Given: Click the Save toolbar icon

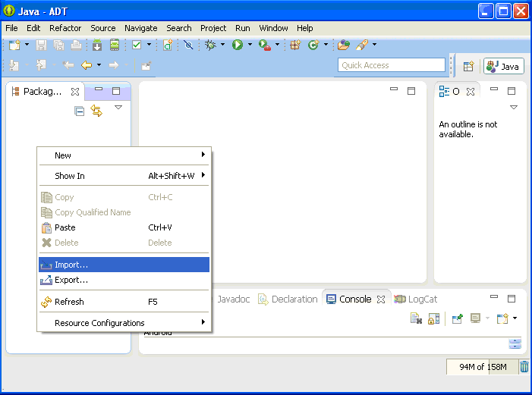Looking at the screenshot, I should tap(41, 45).
